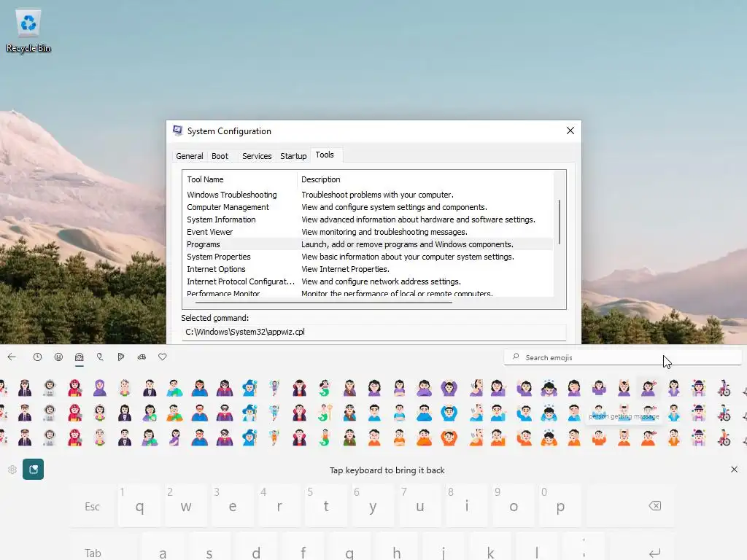Insert the purple wheelchair person emoji
The width and height of the screenshot is (747, 560).
pyautogui.click(x=724, y=388)
